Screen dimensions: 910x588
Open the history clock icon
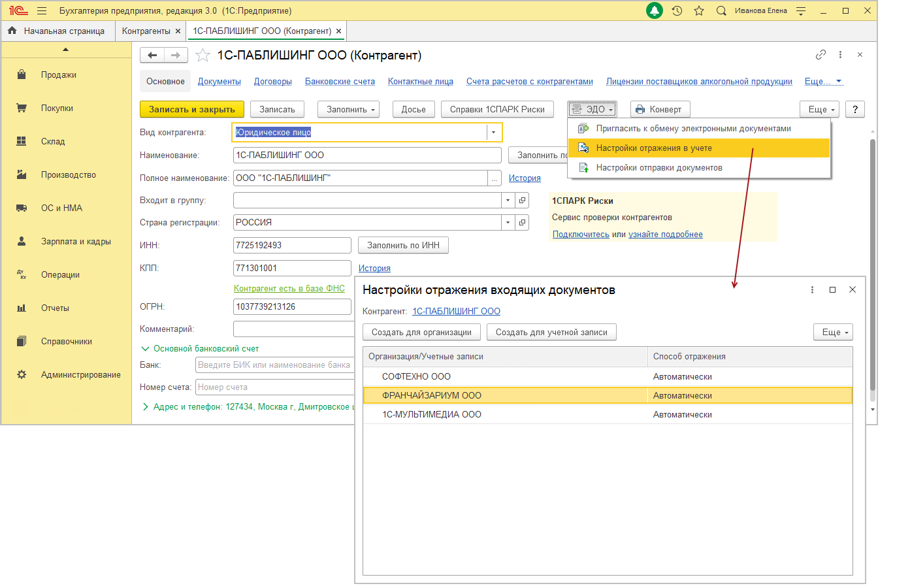pos(677,10)
